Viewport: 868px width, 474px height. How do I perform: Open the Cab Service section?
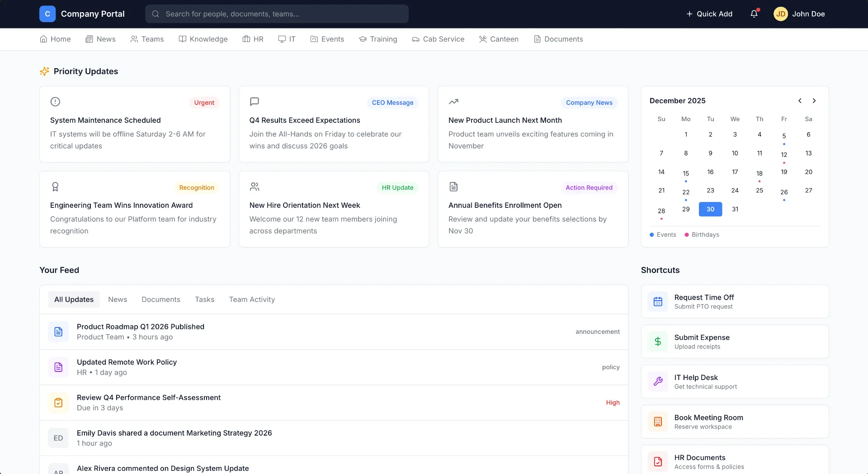pyautogui.click(x=438, y=39)
